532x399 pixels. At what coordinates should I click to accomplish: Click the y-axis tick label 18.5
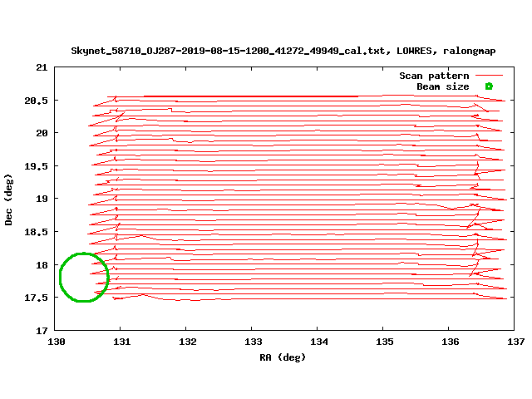point(37,232)
